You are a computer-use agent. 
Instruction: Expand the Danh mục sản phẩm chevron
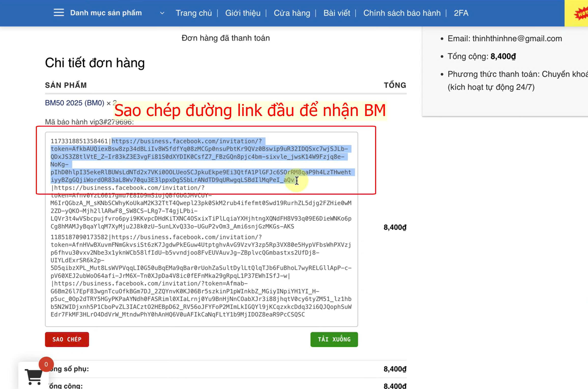tap(162, 13)
